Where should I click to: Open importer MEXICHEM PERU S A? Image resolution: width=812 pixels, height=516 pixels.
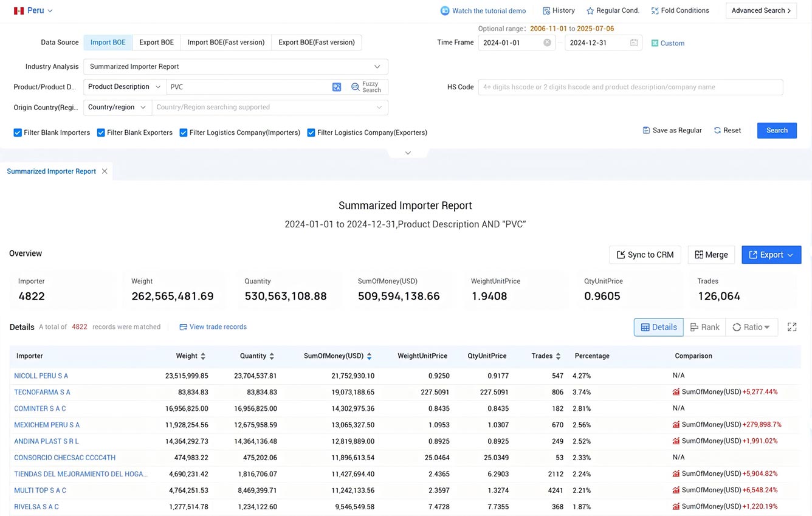pyautogui.click(x=47, y=425)
